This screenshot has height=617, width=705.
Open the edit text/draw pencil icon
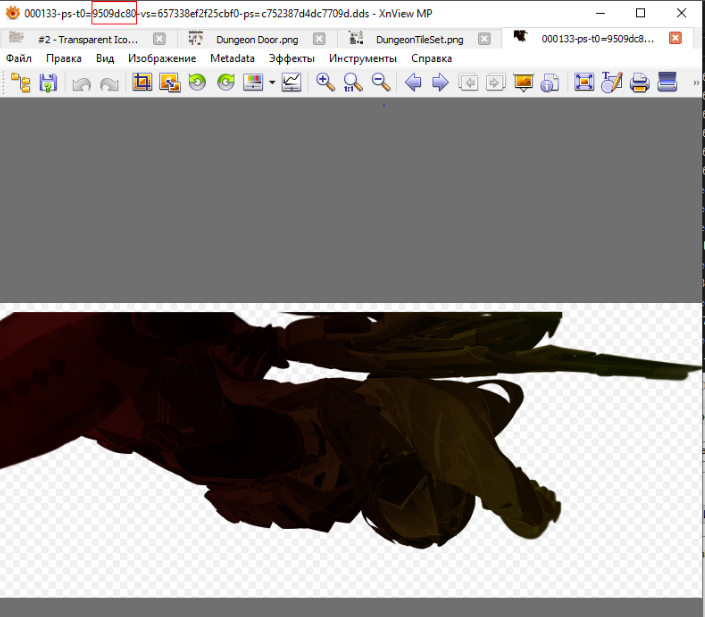click(x=611, y=82)
